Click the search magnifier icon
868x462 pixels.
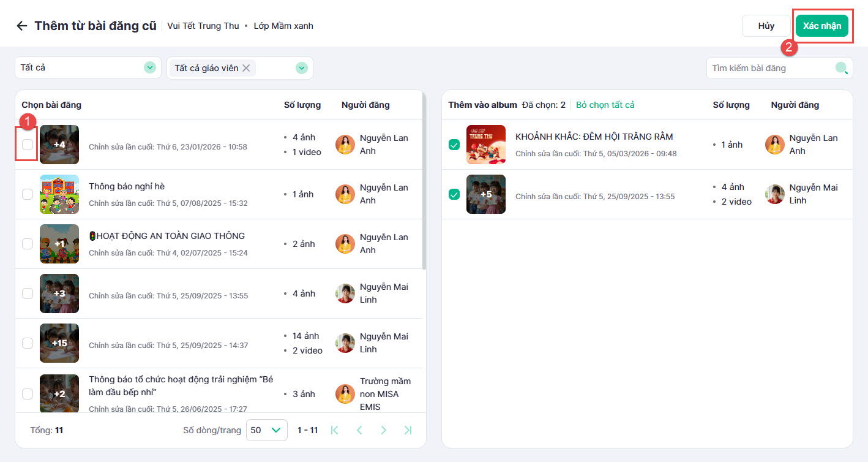click(x=842, y=68)
